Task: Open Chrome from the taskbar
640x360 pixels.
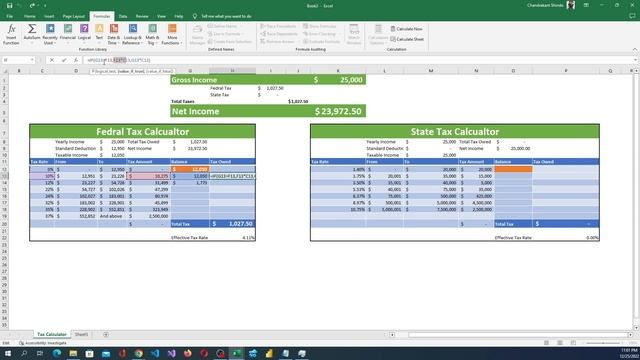Action: (138, 353)
